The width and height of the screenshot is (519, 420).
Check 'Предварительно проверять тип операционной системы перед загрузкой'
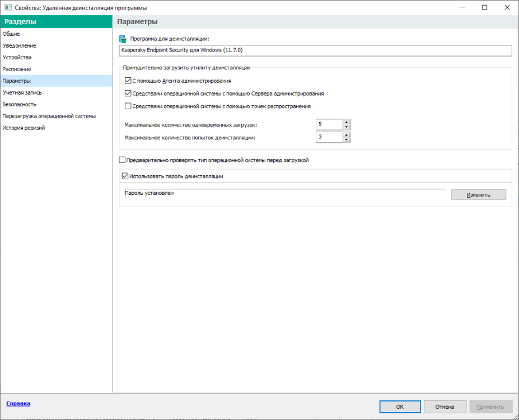122,160
